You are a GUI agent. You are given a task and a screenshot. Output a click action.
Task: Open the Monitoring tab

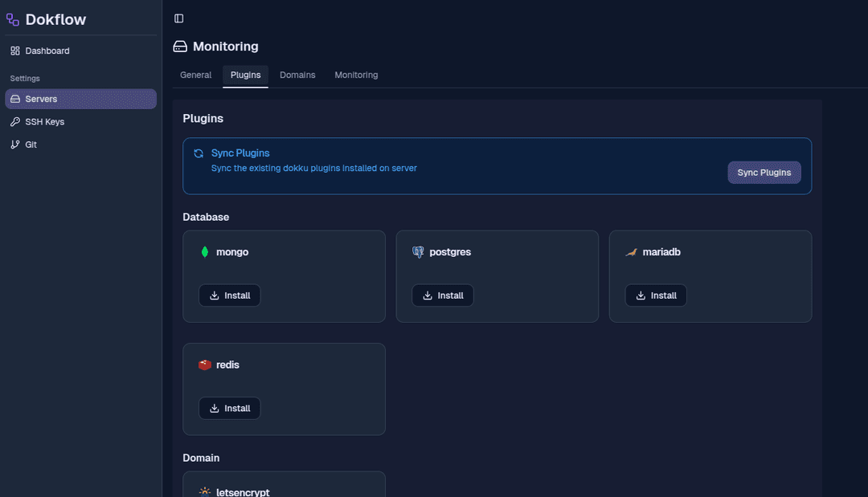[356, 75]
